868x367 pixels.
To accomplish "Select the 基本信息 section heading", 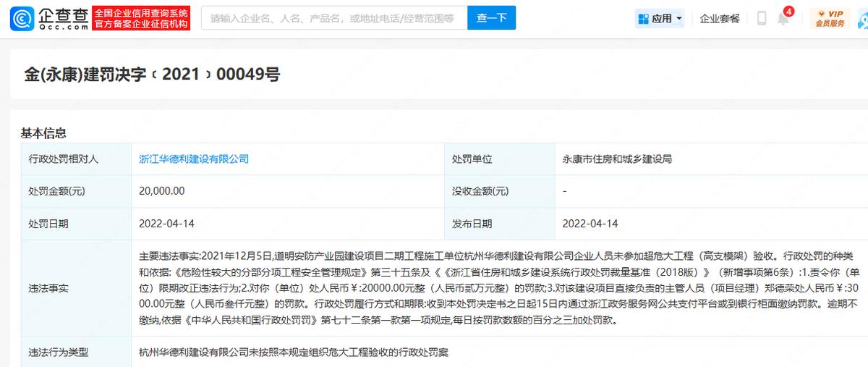I will pyautogui.click(x=43, y=133).
